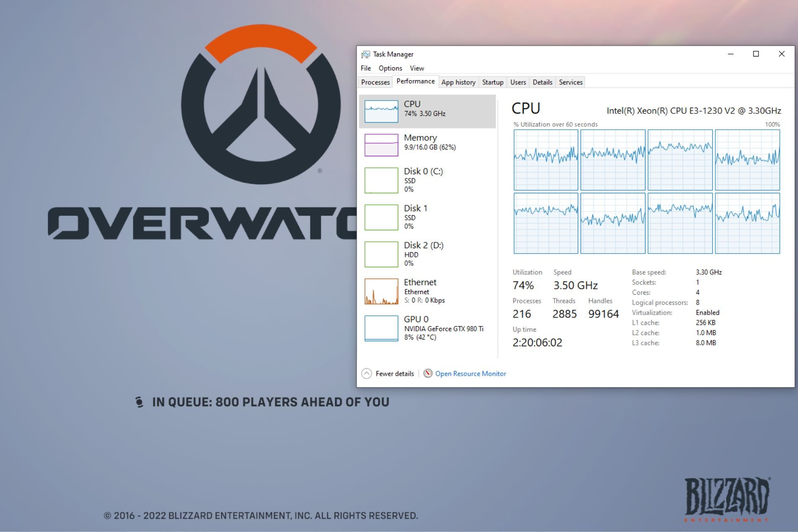Click the Task Manager title bar icon
This screenshot has height=532, width=798.
(365, 54)
